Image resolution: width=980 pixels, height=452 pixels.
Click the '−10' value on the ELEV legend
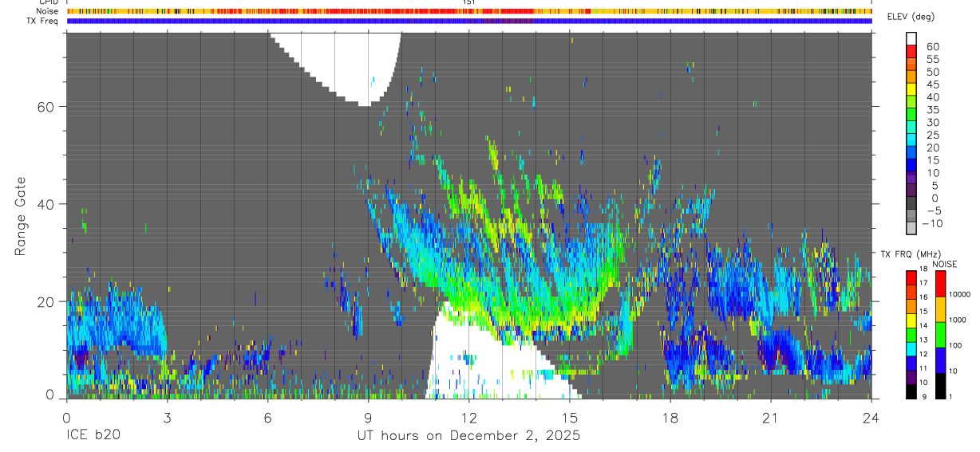pyautogui.click(x=932, y=224)
